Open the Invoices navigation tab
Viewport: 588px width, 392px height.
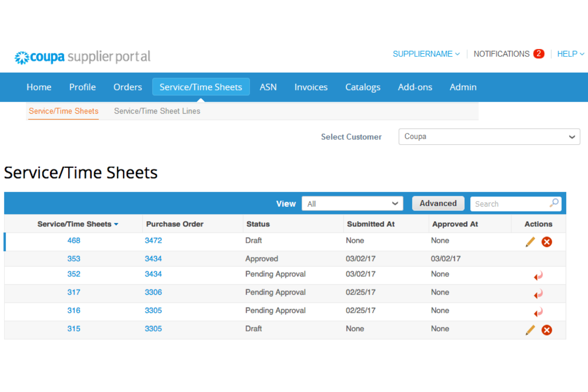(x=311, y=87)
